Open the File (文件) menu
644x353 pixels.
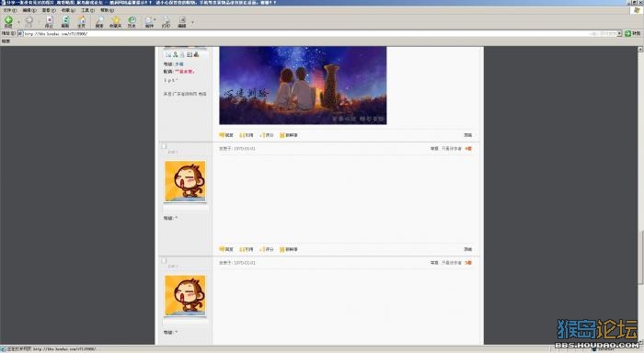coord(10,10)
